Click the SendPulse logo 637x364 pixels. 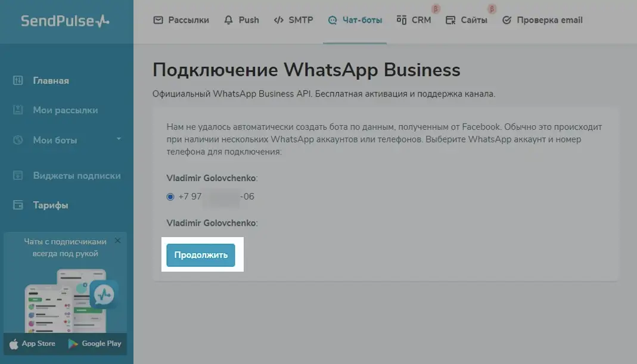tap(65, 21)
